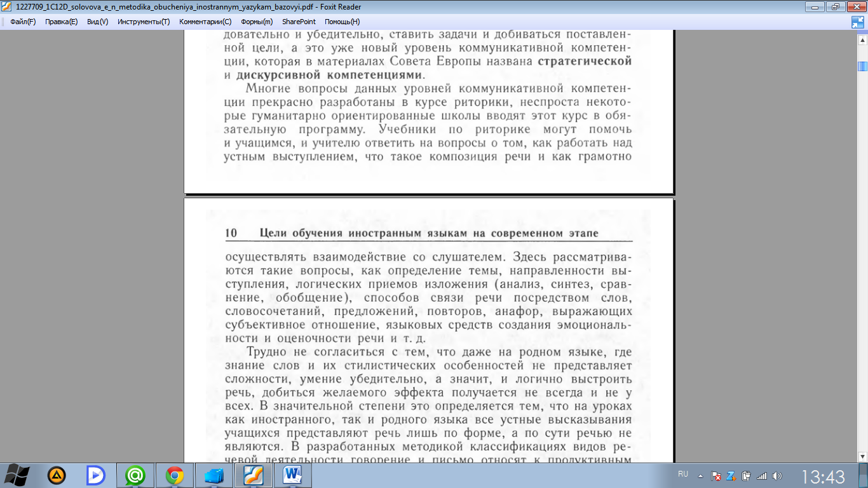Click the line starting "всех. В значительной степени"
The height and width of the screenshot is (488, 868).
[428, 406]
